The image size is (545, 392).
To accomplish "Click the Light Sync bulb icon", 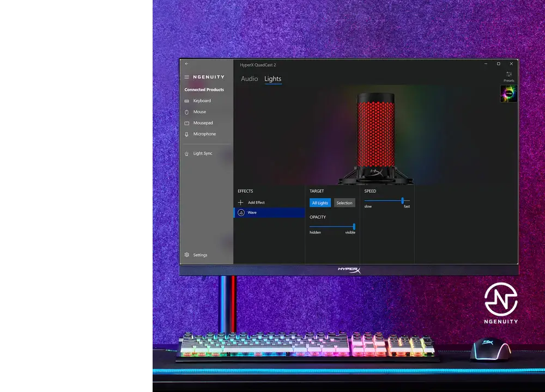I will (186, 154).
